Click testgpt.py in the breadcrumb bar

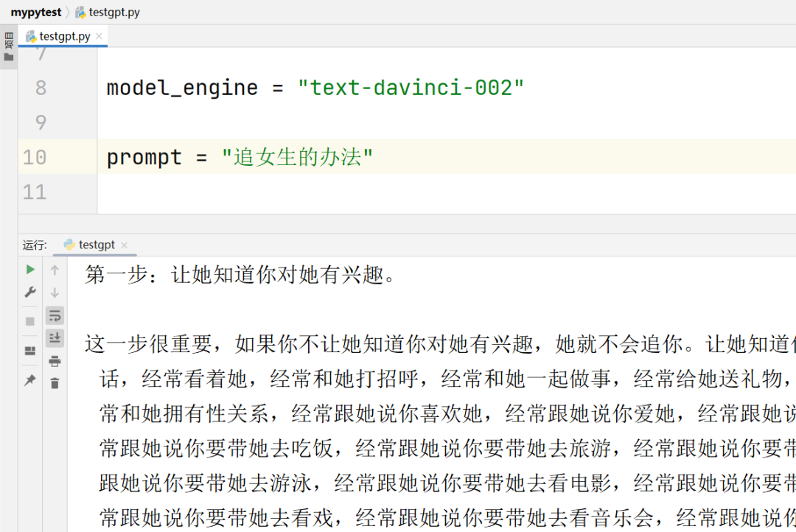click(x=114, y=12)
